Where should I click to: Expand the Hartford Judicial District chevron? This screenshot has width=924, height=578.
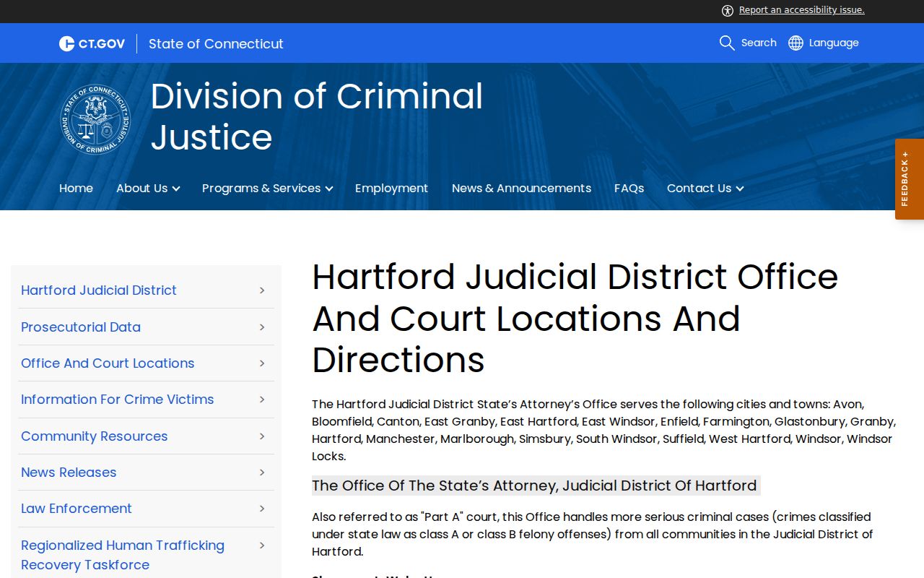click(x=262, y=290)
